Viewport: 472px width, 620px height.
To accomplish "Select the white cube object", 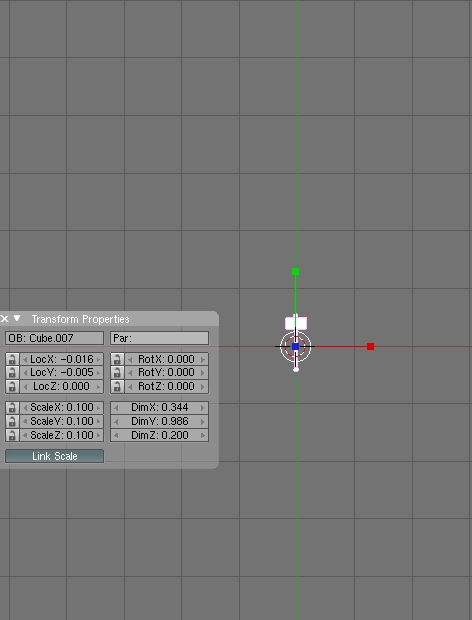I will point(296,323).
